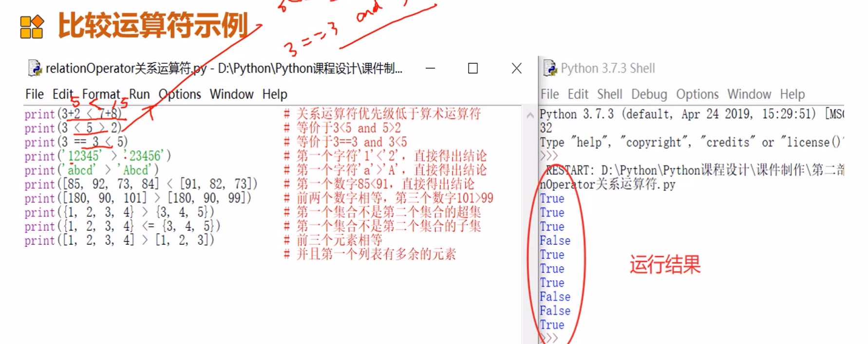Click the 'Python 3.7.3 Shell' window title
The image size is (868, 344).
[x=608, y=68]
